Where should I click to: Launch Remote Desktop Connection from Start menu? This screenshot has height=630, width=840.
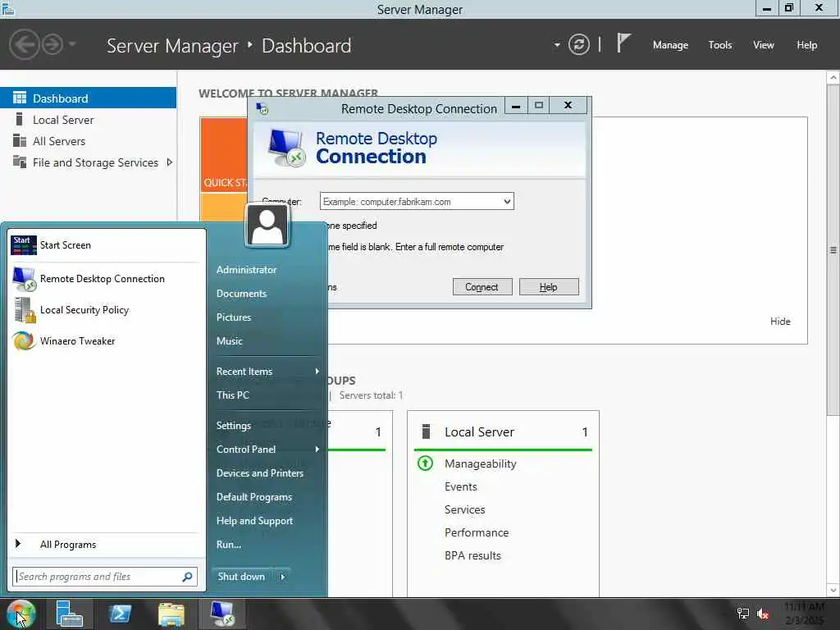pos(106,279)
